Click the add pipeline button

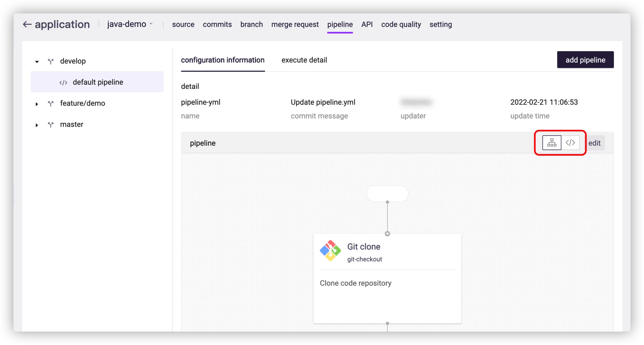[585, 60]
